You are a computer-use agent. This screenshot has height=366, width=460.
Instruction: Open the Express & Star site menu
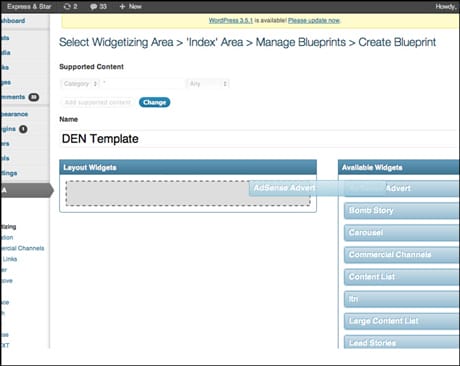coord(29,6)
